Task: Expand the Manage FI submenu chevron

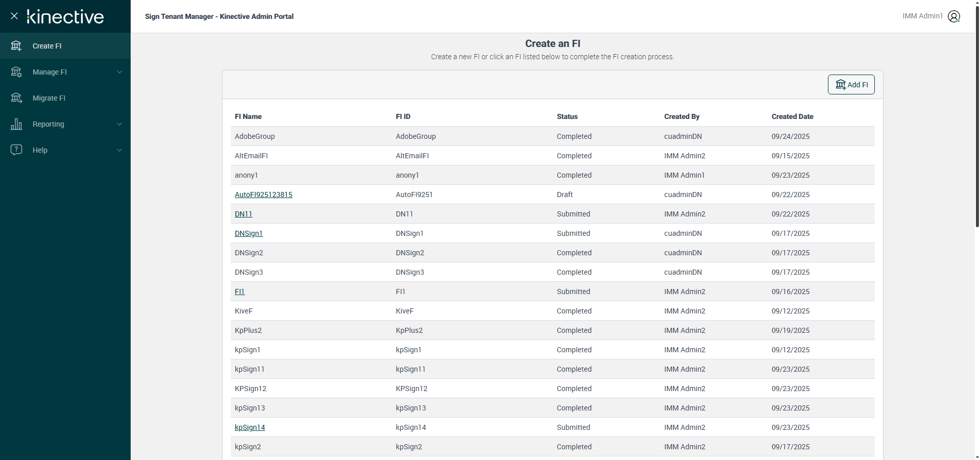Action: pyautogui.click(x=119, y=72)
